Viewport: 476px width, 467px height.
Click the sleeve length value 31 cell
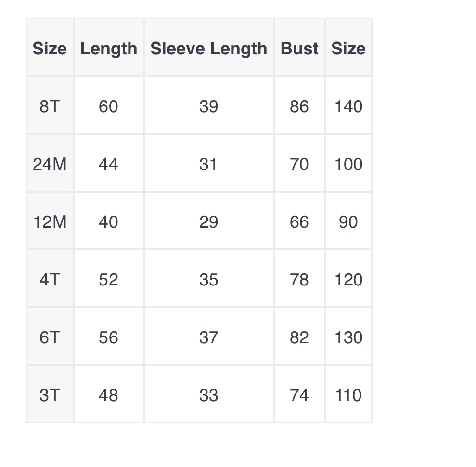point(209,163)
